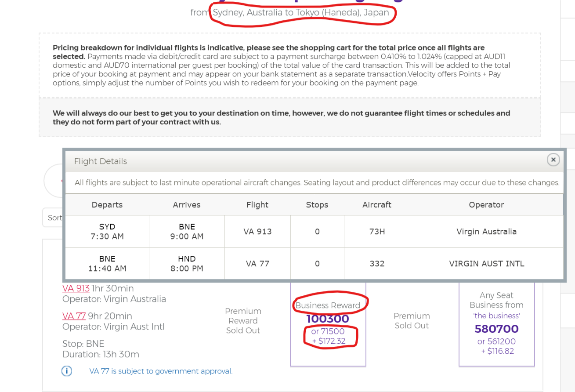Click the BNE 11:40 AM departs cell
Image resolution: width=575 pixels, height=392 pixels.
click(x=107, y=264)
